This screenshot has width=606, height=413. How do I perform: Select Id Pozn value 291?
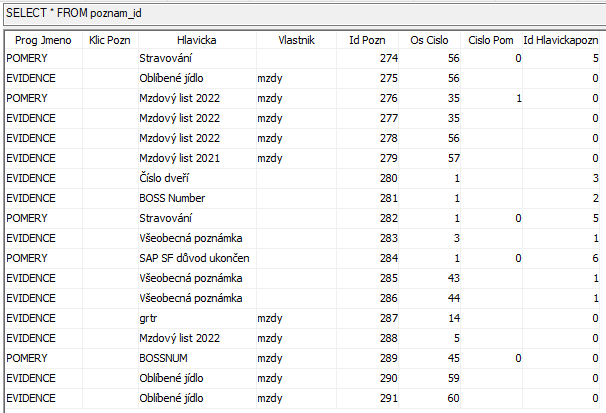coord(367,398)
